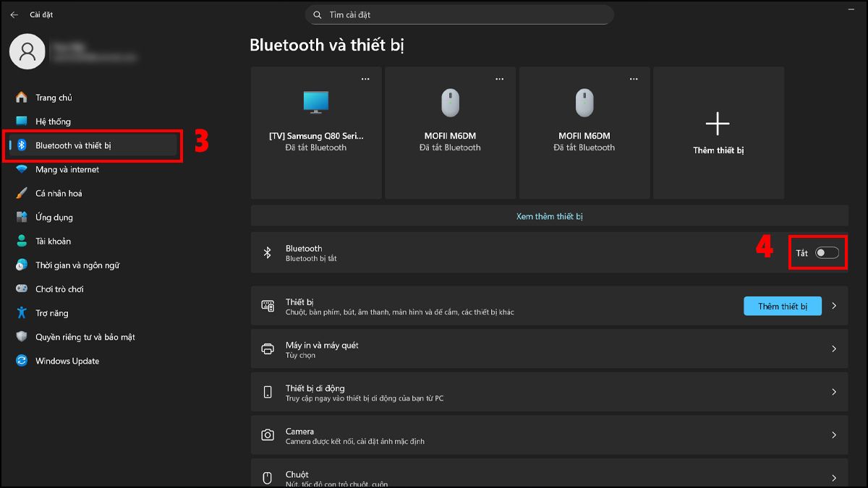The width and height of the screenshot is (868, 488).
Task: Click the first MOFII M6DM mouse icon
Action: (451, 103)
